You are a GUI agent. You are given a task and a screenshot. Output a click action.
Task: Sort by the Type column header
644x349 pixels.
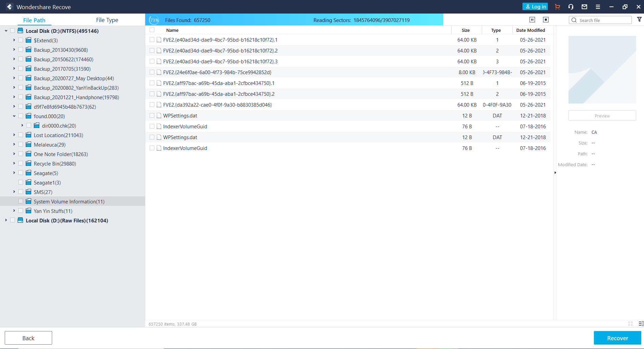496,30
